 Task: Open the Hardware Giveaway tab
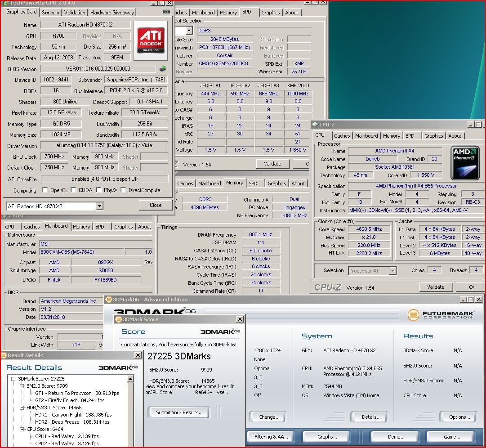(x=112, y=12)
